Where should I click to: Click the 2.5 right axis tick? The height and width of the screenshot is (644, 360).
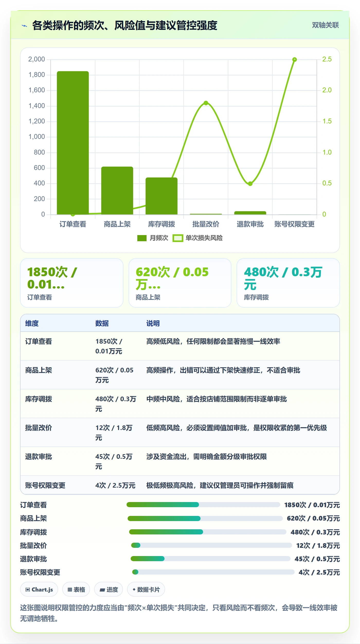pos(327,59)
